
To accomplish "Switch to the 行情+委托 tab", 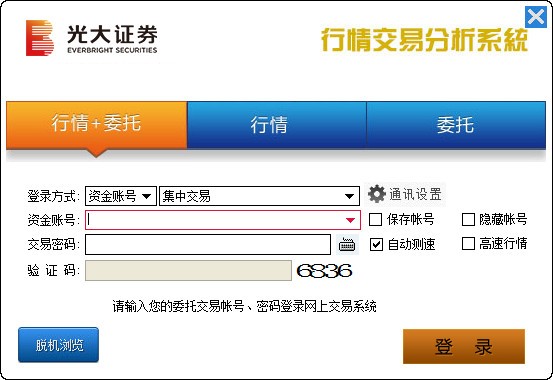I will (x=96, y=125).
